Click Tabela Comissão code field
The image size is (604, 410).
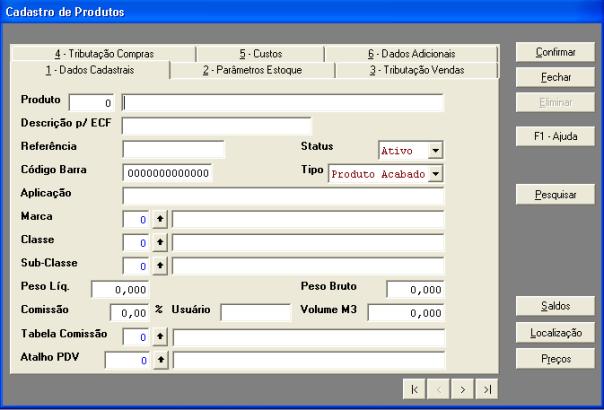[x=136, y=337]
